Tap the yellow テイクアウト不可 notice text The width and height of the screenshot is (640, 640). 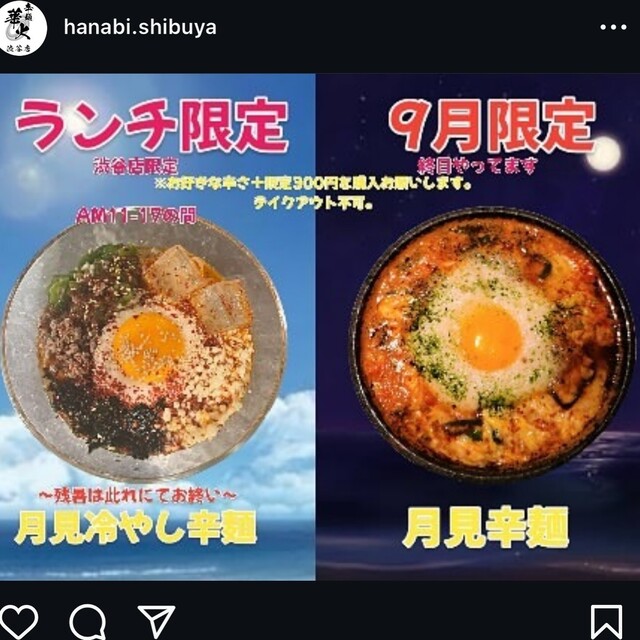tap(313, 202)
